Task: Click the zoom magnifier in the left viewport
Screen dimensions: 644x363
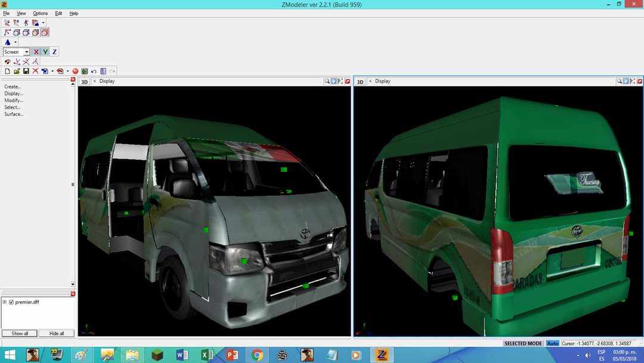Action: click(x=327, y=81)
